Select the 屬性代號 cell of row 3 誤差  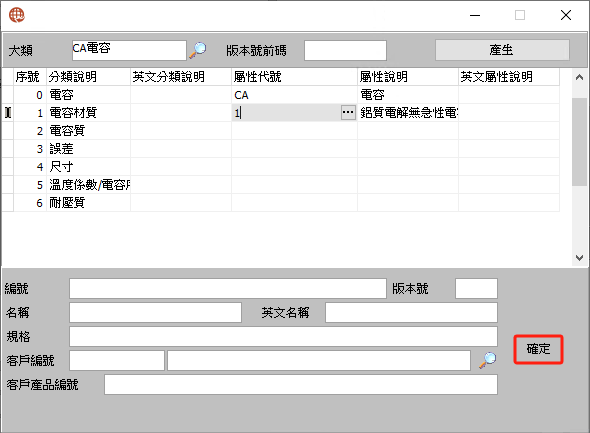pos(294,149)
